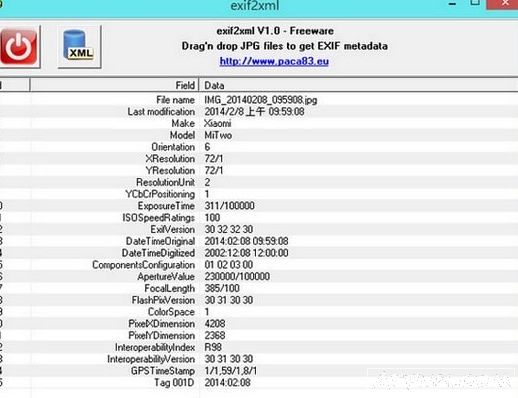This screenshot has height=398, width=518.
Task: Click the 01 02 03 00 value
Action: point(229,265)
